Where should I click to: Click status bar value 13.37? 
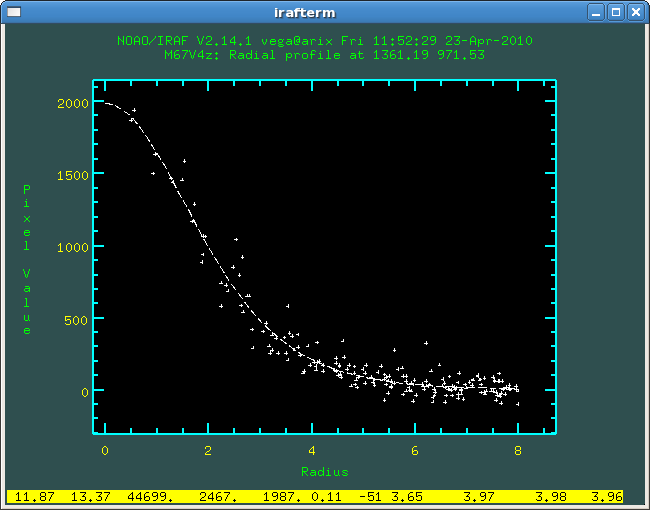point(91,496)
